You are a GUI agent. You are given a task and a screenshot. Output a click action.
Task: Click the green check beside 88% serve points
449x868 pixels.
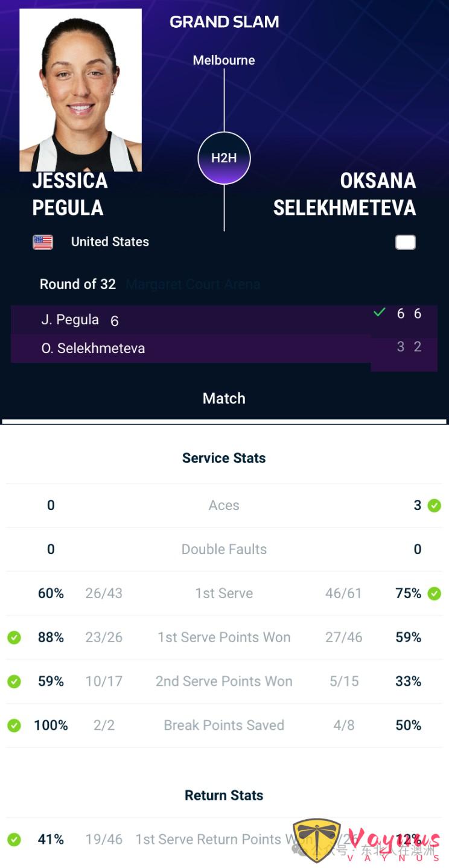(14, 637)
